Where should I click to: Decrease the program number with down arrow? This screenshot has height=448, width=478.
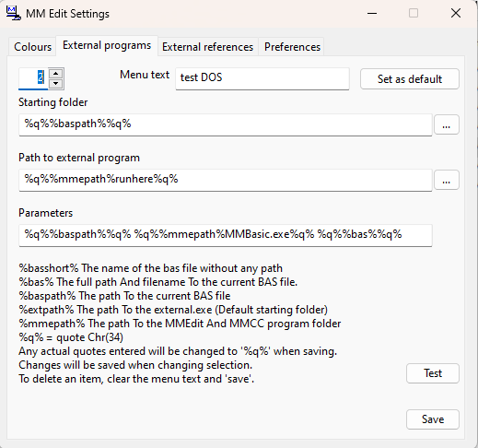[x=56, y=84]
